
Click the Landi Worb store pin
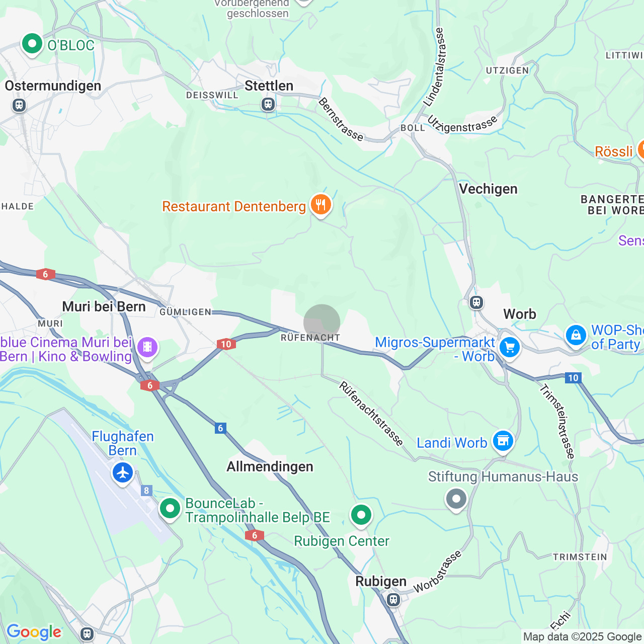503,441
